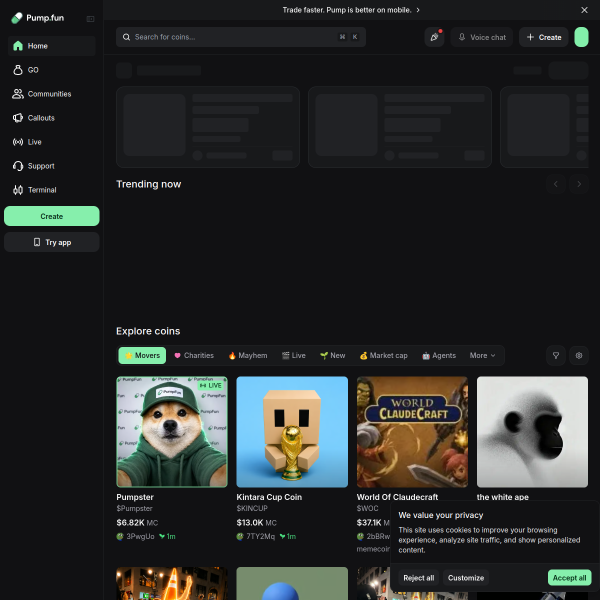Click the Trending now heading
Screen dimensions: 600x600
(x=148, y=184)
